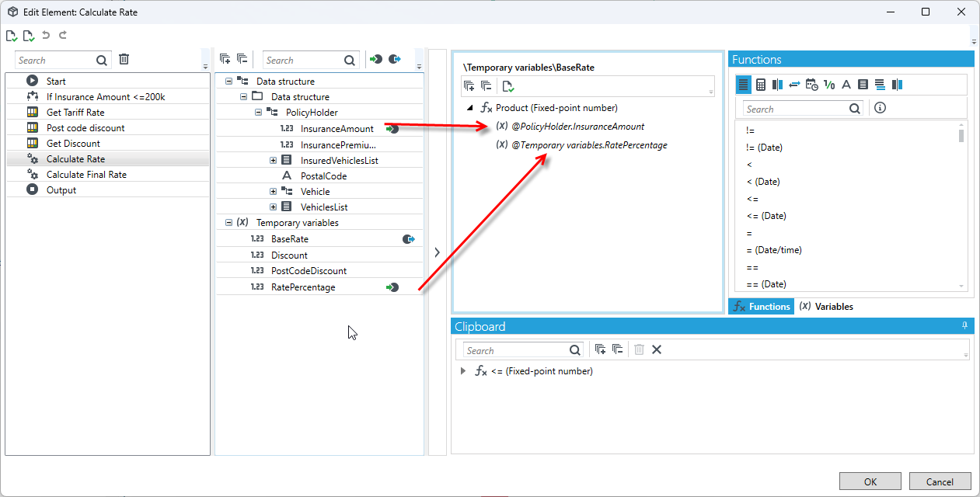The width and height of the screenshot is (980, 497).
Task: Show all functions using the list icon
Action: pos(744,85)
